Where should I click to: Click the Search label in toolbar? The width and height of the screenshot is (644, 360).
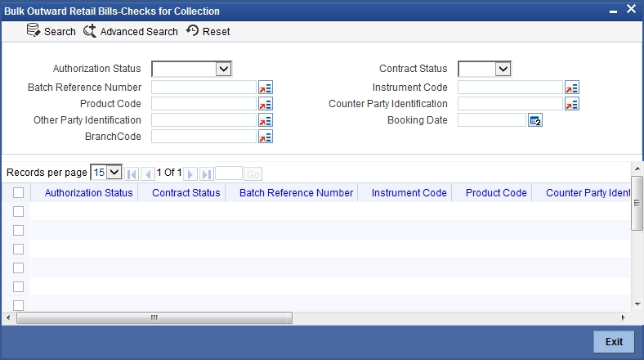coord(60,32)
